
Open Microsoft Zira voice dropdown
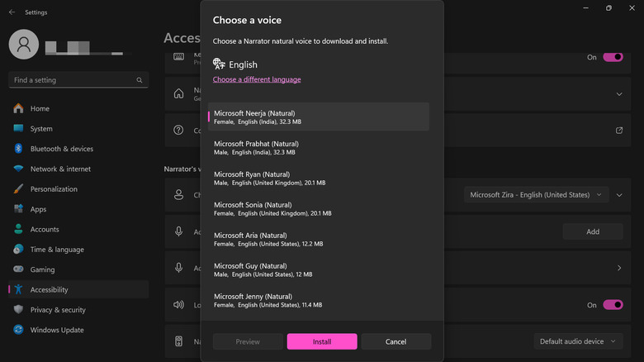[x=536, y=195]
